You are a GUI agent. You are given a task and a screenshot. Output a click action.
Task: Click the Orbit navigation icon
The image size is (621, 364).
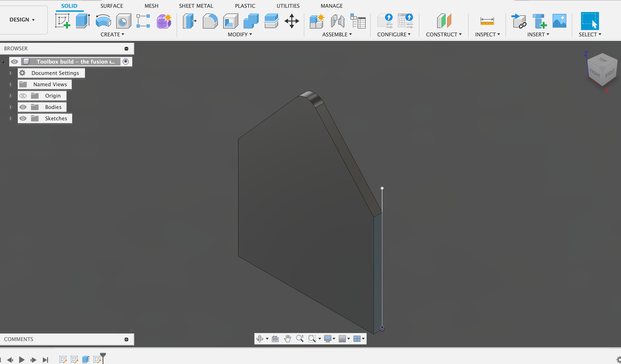[x=260, y=338]
